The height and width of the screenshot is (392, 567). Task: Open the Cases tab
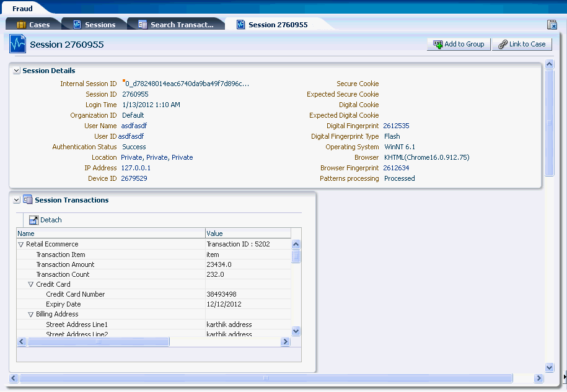point(33,25)
